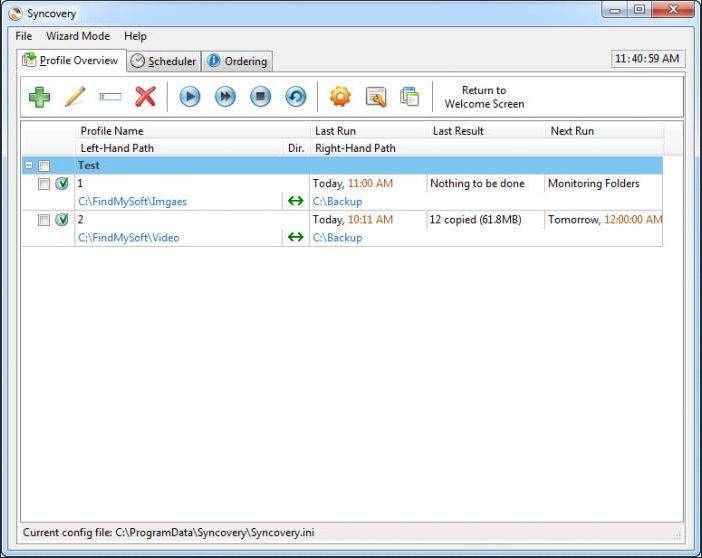Viewport: 702px width, 558px height.
Task: Tick the checkbox for profile 2
Action: [44, 220]
